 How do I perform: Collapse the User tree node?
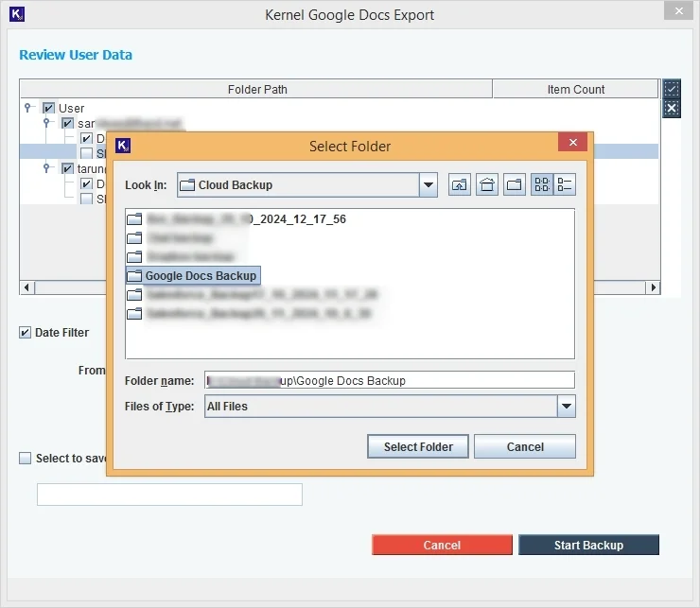[x=29, y=108]
